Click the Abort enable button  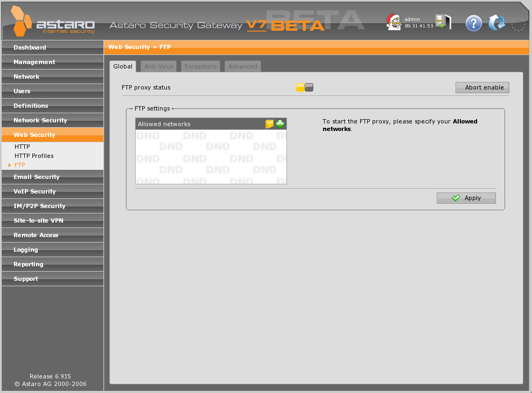pyautogui.click(x=482, y=87)
